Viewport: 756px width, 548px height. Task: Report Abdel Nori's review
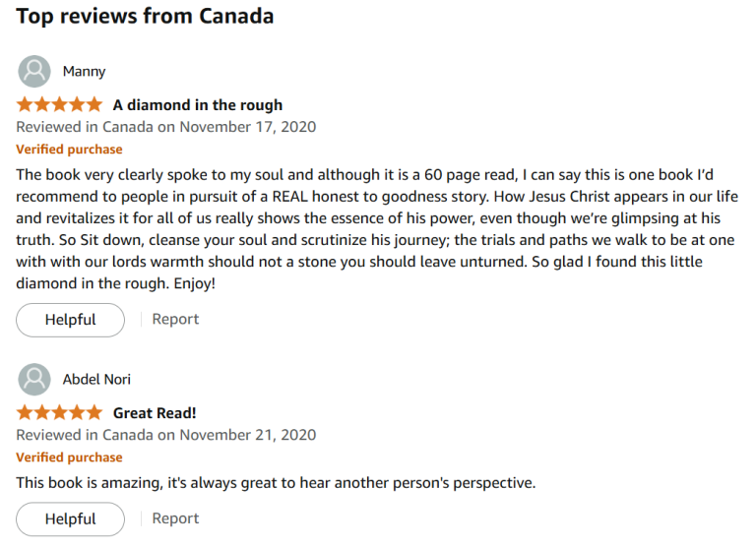point(175,519)
